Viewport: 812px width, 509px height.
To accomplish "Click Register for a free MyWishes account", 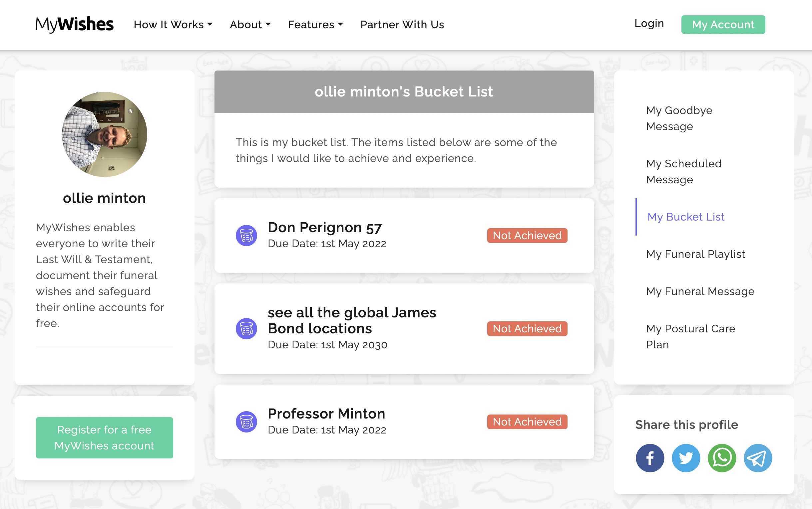I will pyautogui.click(x=105, y=437).
